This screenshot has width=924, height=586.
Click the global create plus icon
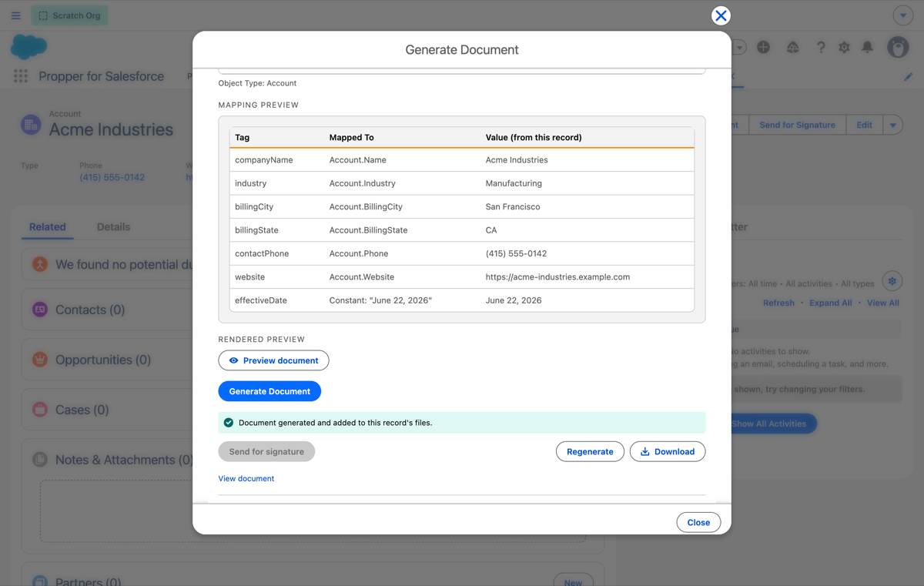[763, 47]
